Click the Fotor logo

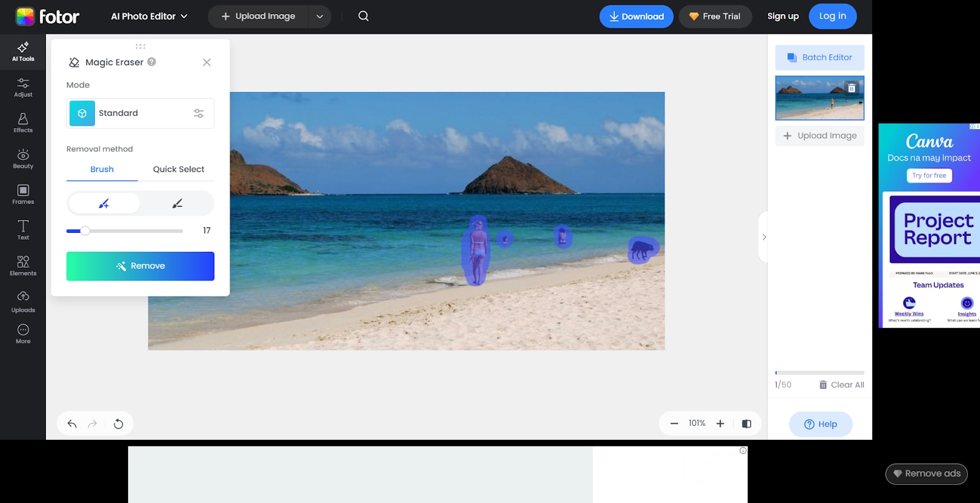(x=47, y=17)
